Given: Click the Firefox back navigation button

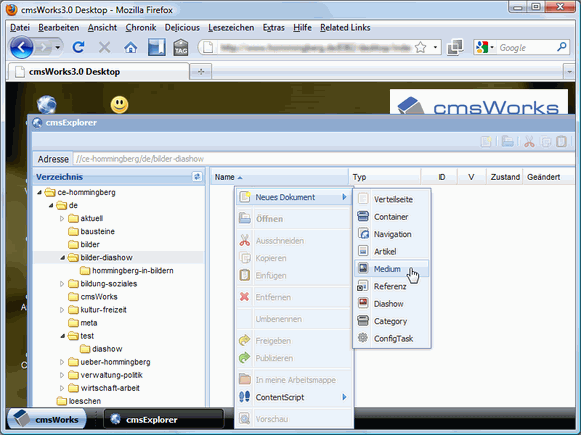Looking at the screenshot, I should (21, 47).
